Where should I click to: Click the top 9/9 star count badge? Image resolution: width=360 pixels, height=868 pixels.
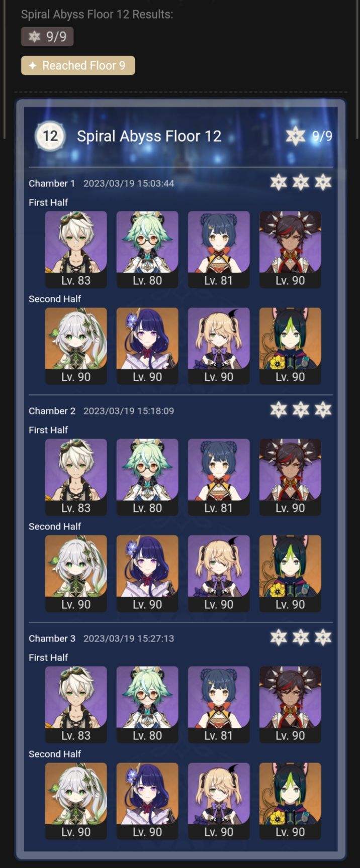click(47, 37)
